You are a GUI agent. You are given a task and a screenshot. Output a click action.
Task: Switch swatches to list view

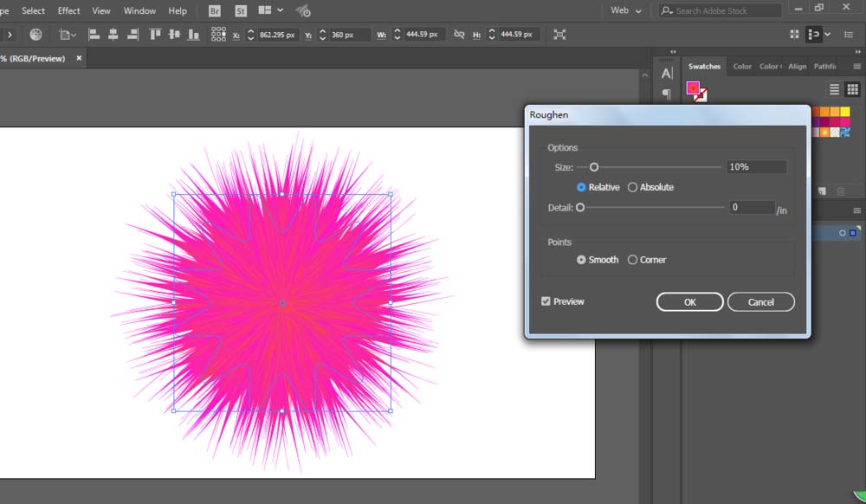[835, 89]
